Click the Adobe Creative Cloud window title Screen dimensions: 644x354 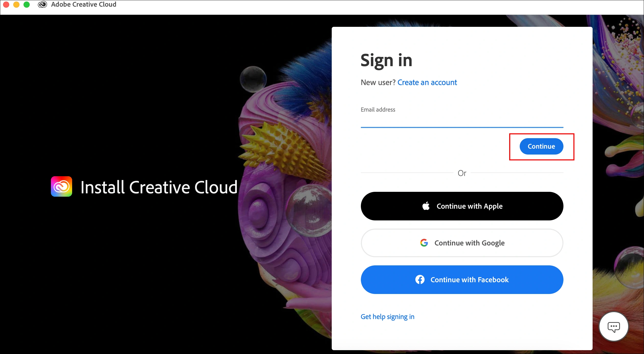(x=84, y=5)
